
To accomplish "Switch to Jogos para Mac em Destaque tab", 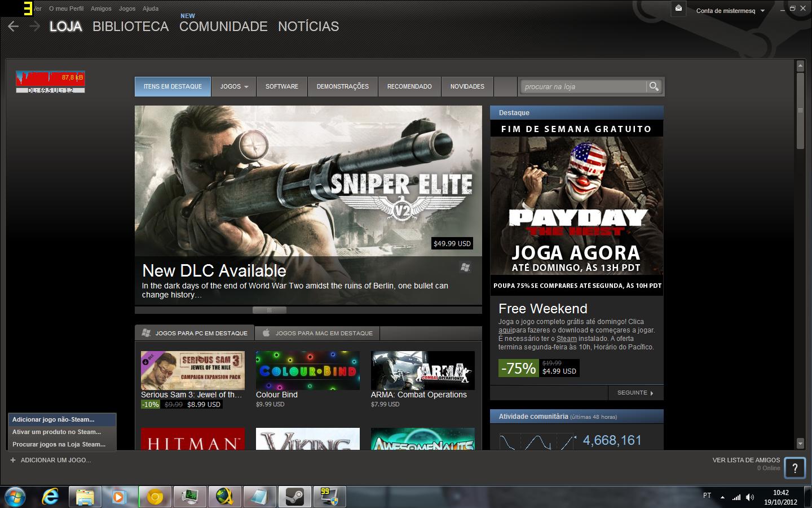I will (317, 333).
